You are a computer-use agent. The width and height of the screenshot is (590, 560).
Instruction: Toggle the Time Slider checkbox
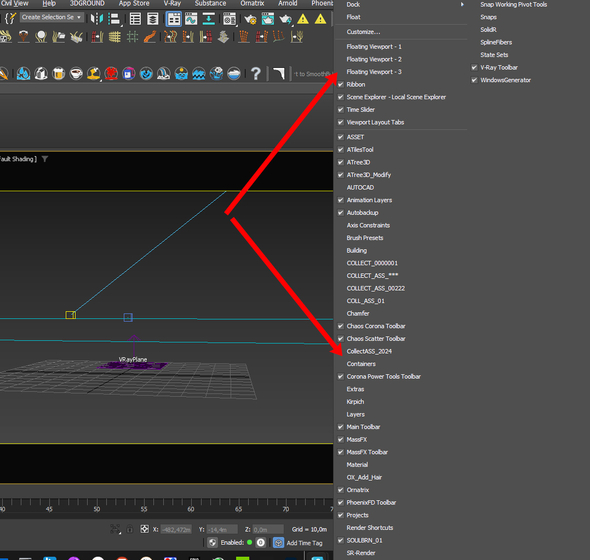click(x=341, y=110)
